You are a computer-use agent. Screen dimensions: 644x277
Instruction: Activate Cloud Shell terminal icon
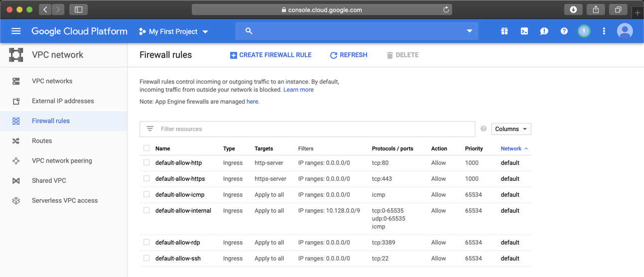[524, 31]
